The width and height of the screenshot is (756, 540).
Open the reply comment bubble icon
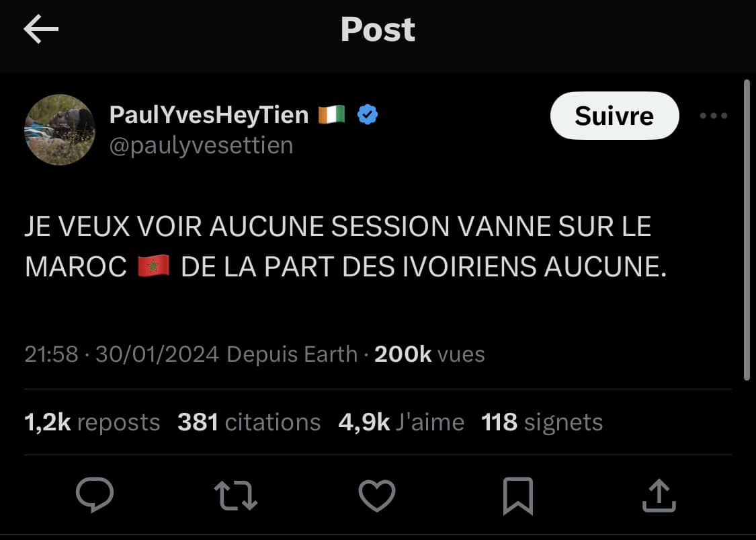(95, 495)
